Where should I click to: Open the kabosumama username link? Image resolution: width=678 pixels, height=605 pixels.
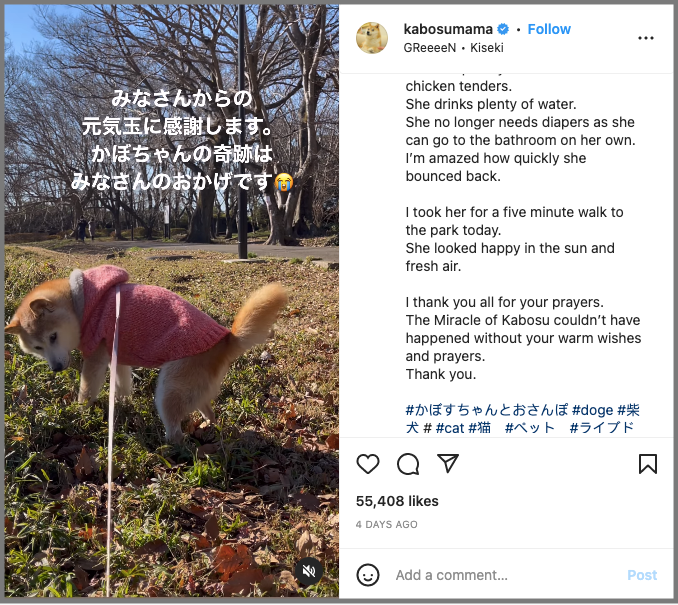[448, 29]
